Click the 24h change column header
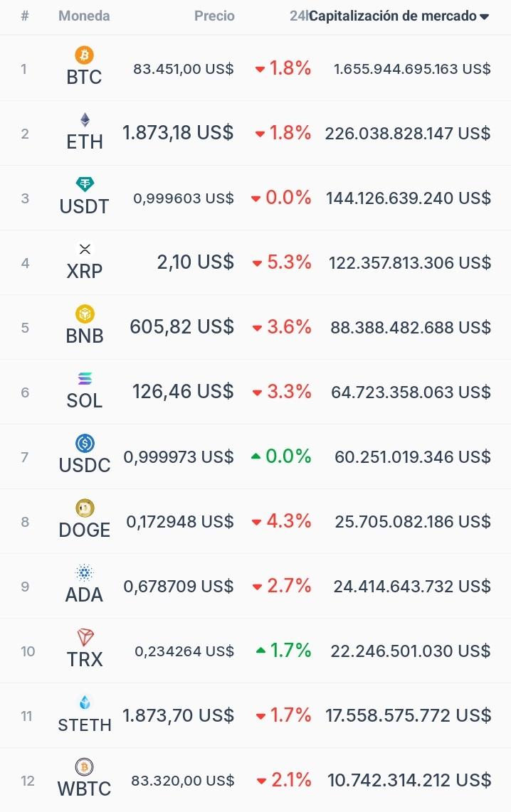 (298, 16)
